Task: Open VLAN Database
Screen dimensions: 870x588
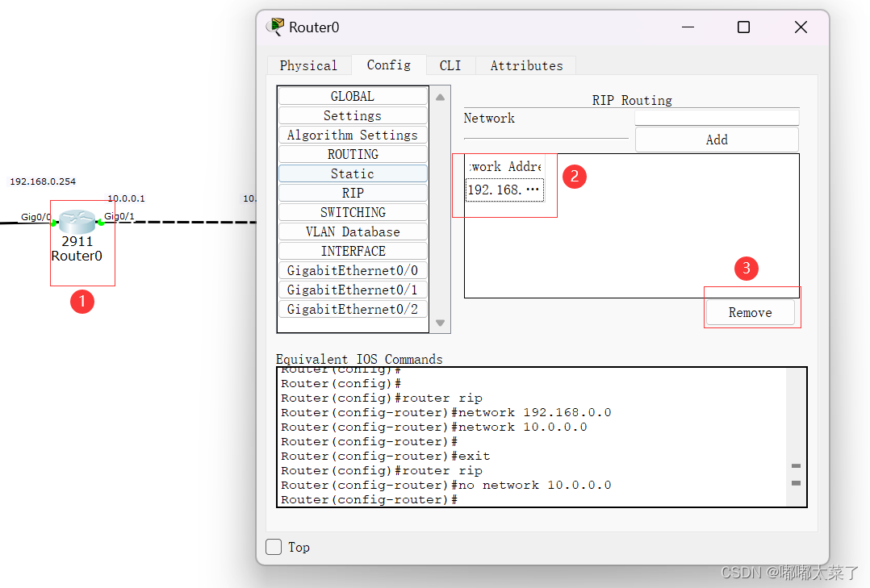Action: (x=353, y=231)
